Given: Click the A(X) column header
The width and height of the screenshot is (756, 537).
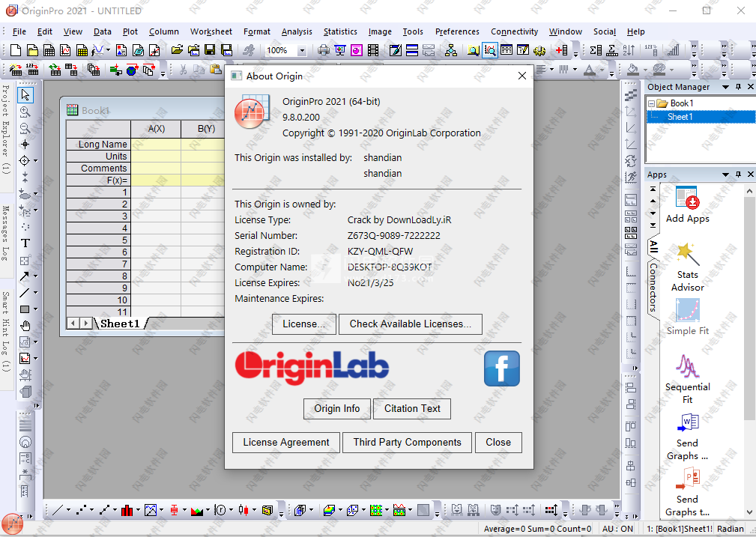Looking at the screenshot, I should coord(156,129).
